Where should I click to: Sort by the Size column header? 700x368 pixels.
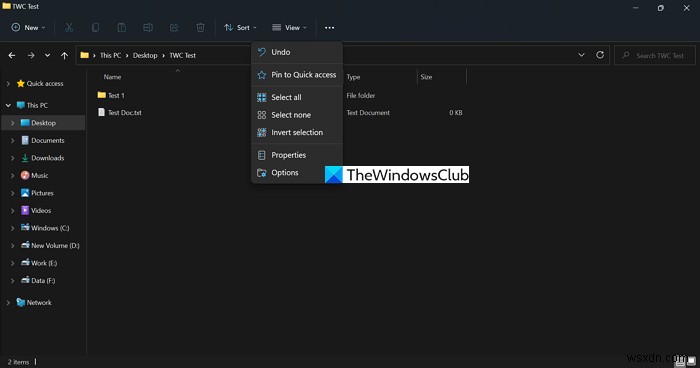[x=426, y=77]
